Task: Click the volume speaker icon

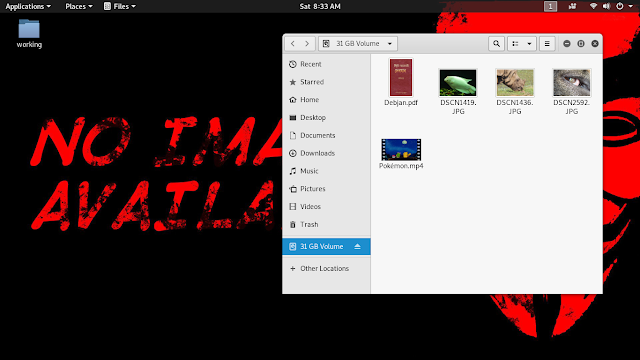Action: click(606, 6)
